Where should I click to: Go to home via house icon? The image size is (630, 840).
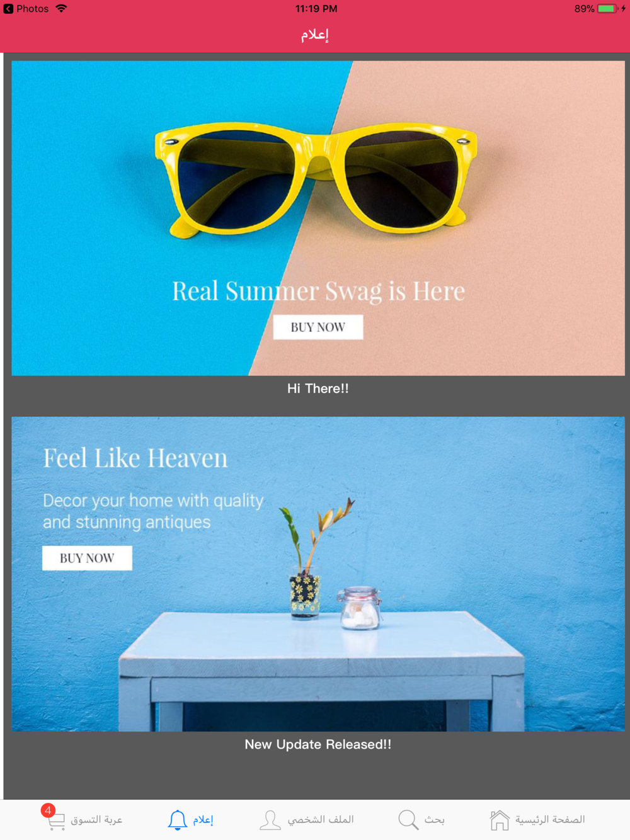500,820
